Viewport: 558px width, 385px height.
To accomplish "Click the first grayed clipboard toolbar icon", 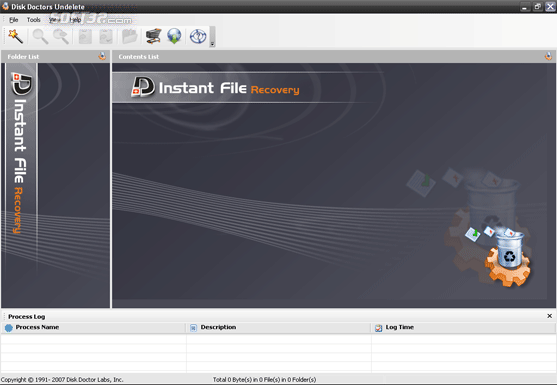I will point(85,36).
